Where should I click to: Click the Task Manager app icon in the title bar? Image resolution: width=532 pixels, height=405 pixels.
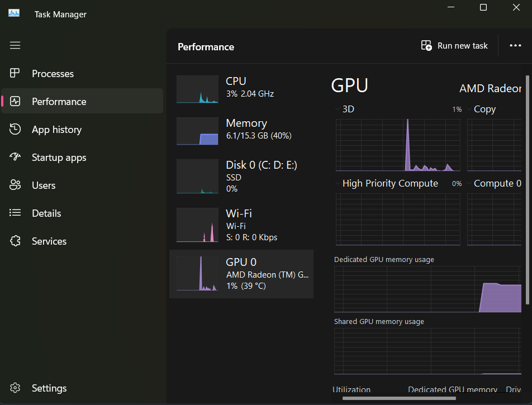14,13
